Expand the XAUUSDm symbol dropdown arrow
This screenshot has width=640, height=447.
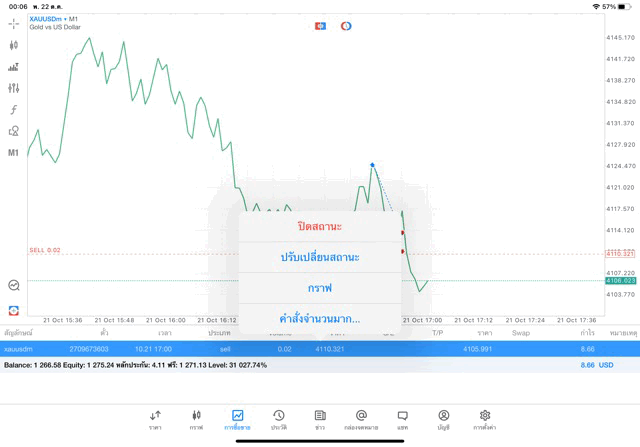point(65,19)
